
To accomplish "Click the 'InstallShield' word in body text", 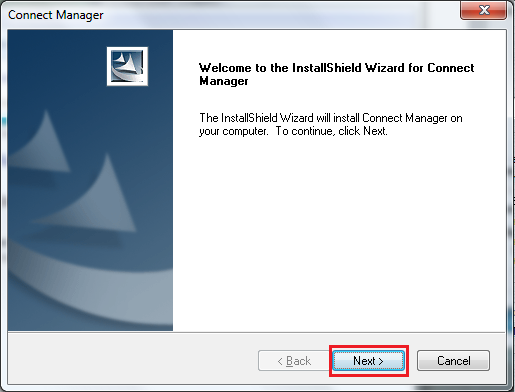I will coord(249,118).
